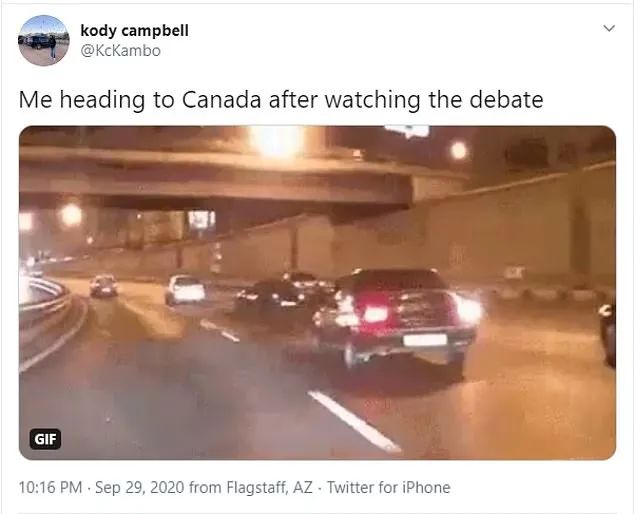This screenshot has height=514, width=634.
Task: Expand the tweet options chevron
Action: click(x=609, y=28)
